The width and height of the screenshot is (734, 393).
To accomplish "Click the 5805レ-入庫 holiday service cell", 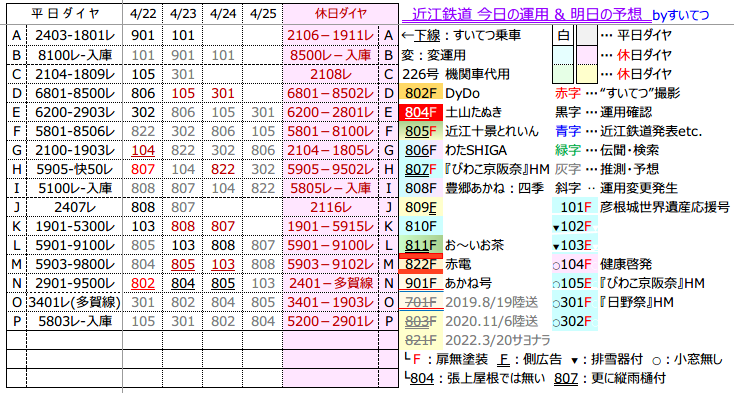I will pos(330,188).
